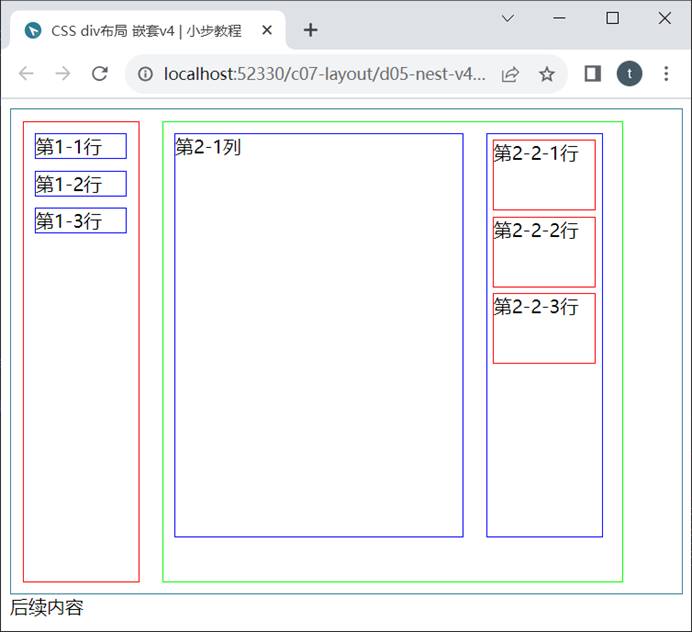The width and height of the screenshot is (692, 632).
Task: Click the 第2-1列 text
Action: 208,148
